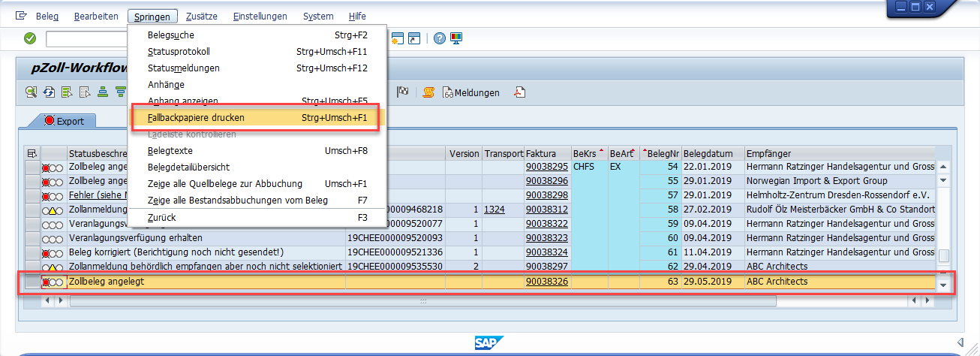Choose Anhänge menu entry
This screenshot has height=356, width=980.
point(257,85)
